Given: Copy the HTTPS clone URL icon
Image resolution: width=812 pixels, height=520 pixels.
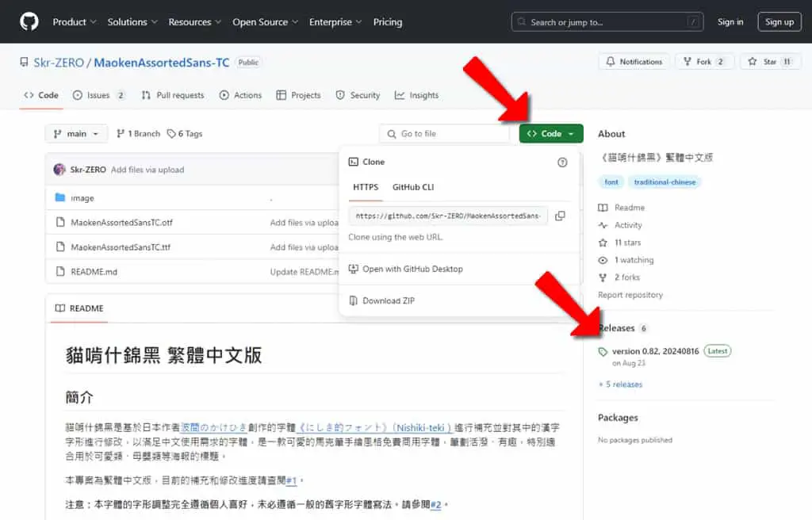Looking at the screenshot, I should [x=560, y=216].
